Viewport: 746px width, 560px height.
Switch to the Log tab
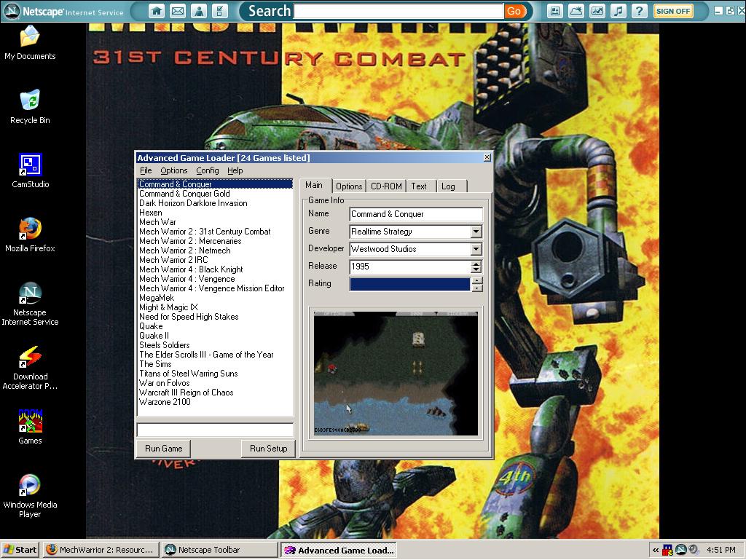(449, 186)
